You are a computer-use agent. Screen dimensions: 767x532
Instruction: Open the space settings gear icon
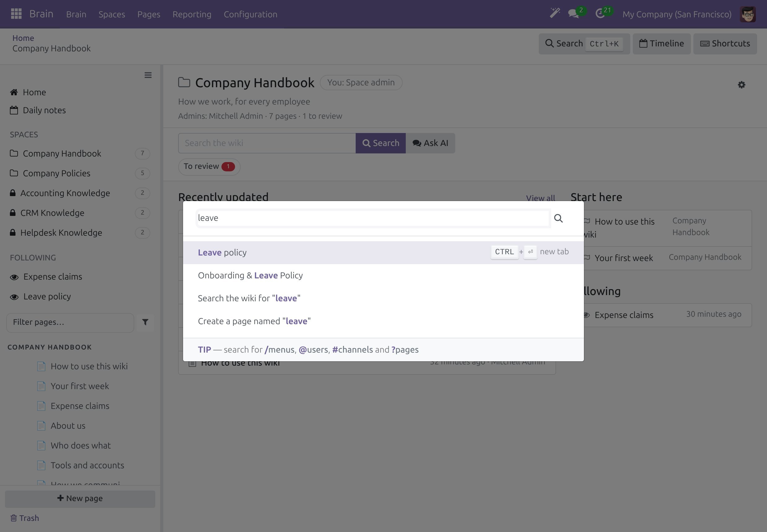[x=741, y=85]
